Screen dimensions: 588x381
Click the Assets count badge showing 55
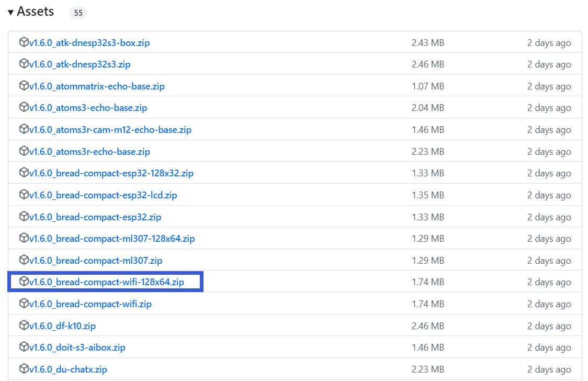pyautogui.click(x=78, y=13)
